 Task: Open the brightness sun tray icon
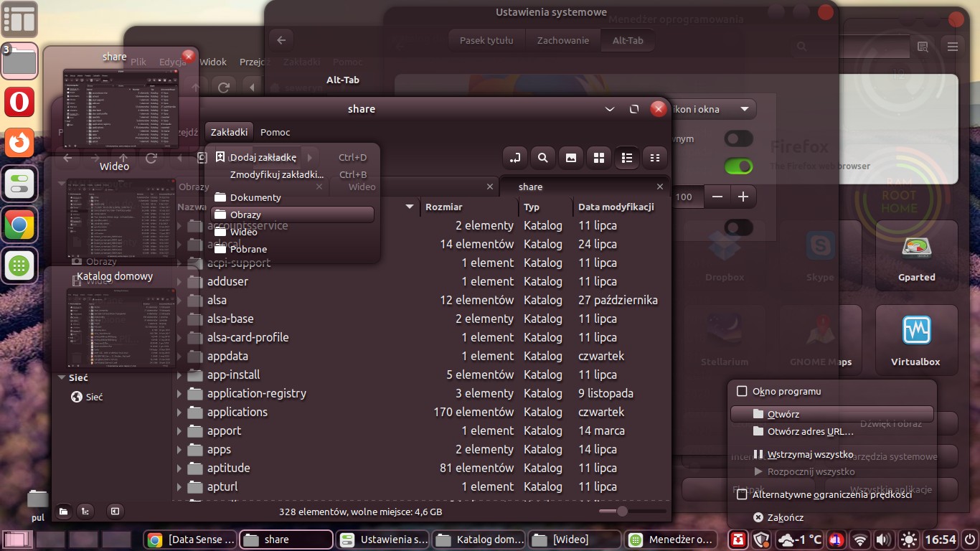pyautogui.click(x=909, y=540)
